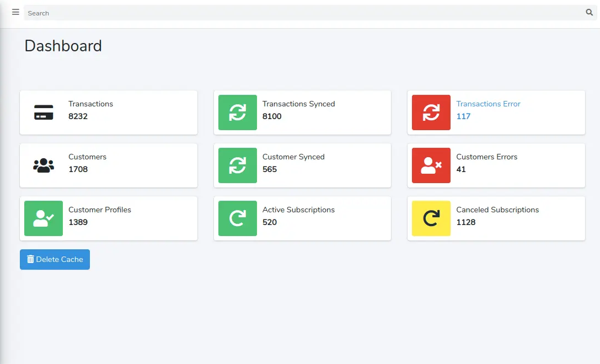Click the Dashboard heading
This screenshot has width=600, height=364.
coord(63,46)
